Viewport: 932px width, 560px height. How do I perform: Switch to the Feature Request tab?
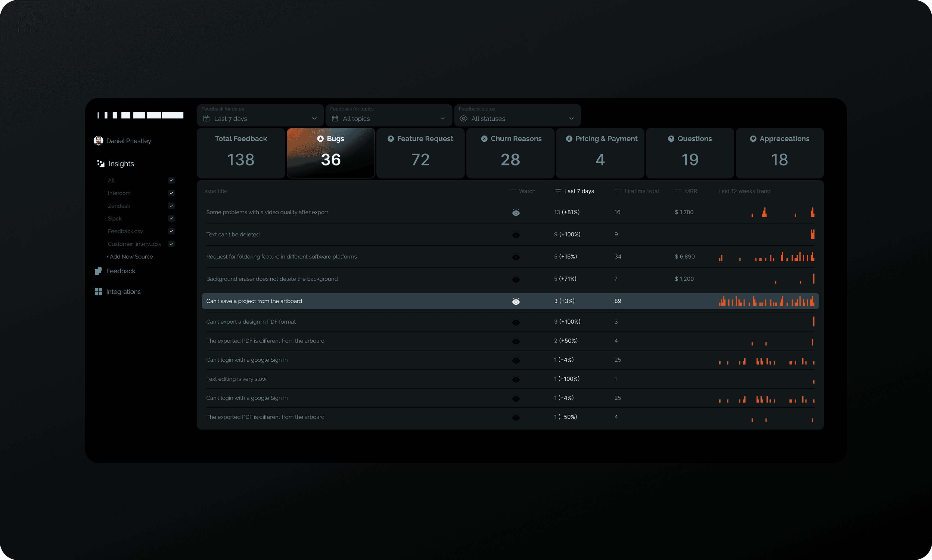(420, 153)
